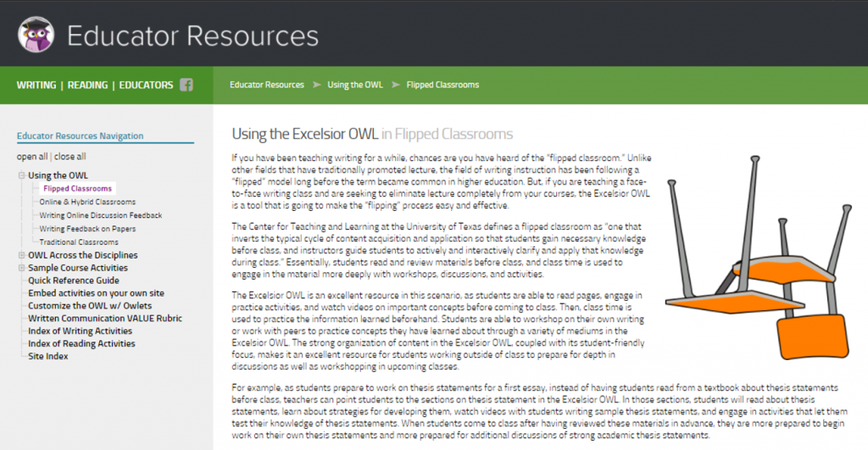868x450 pixels.
Task: Click the owl logo in the header
Action: coord(36,34)
